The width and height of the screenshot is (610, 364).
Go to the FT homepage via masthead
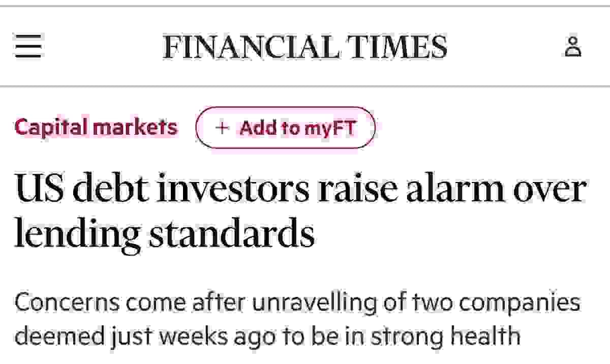tap(305, 47)
